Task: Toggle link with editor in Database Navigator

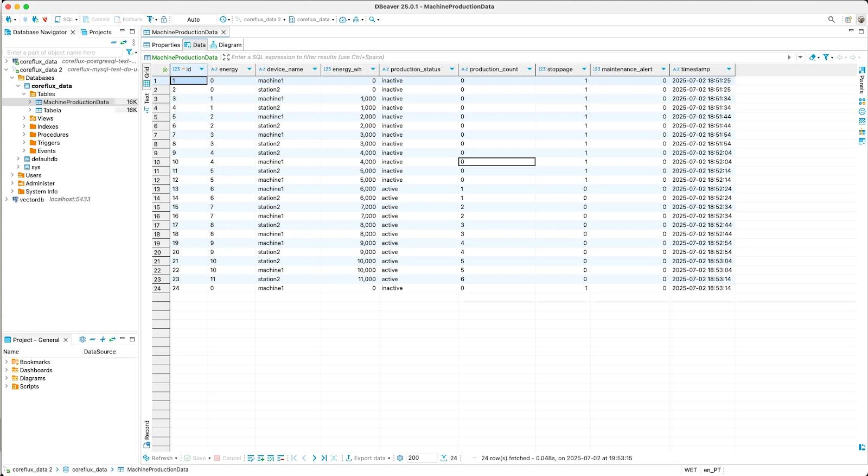Action: coord(124,42)
